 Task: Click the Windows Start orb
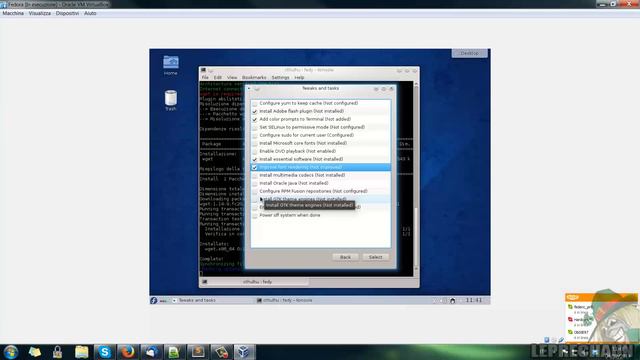(x=11, y=351)
